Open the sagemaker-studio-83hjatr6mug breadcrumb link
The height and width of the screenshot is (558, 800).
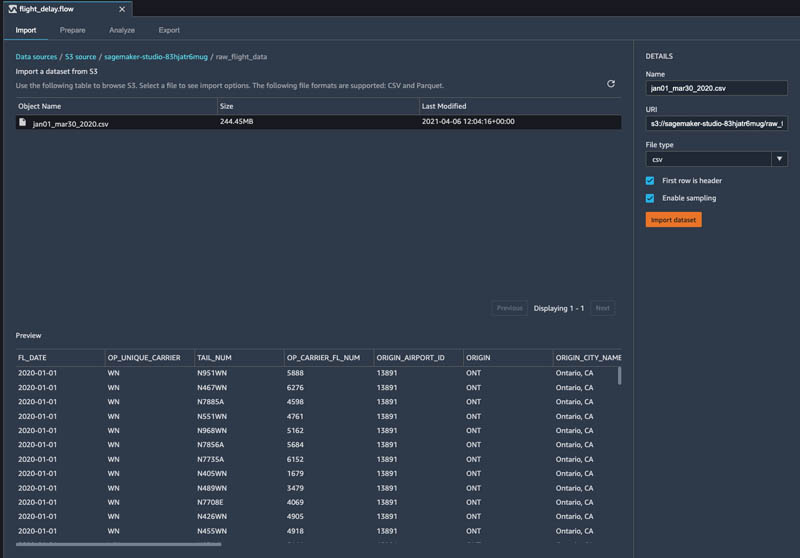coord(156,57)
